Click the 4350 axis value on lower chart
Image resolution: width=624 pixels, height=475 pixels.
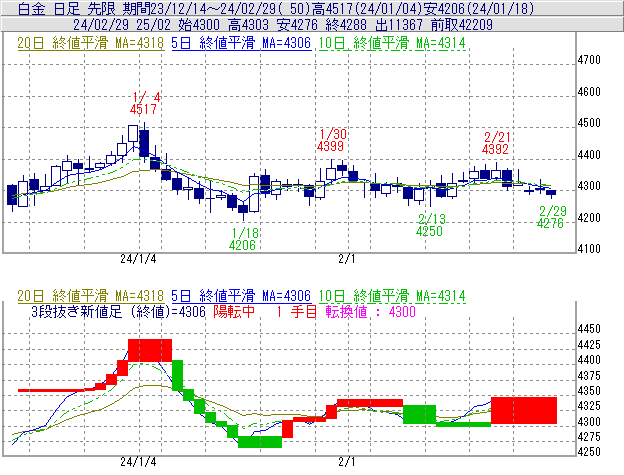(589, 391)
